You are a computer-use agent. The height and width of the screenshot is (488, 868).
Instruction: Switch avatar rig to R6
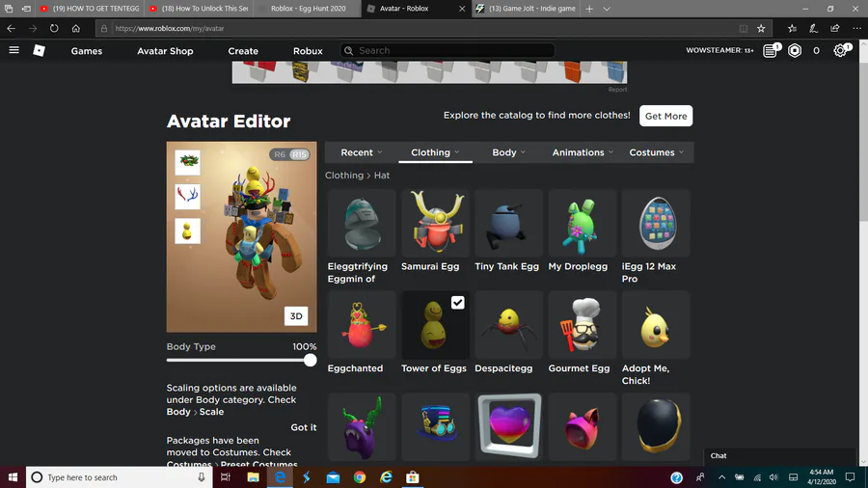click(x=280, y=154)
